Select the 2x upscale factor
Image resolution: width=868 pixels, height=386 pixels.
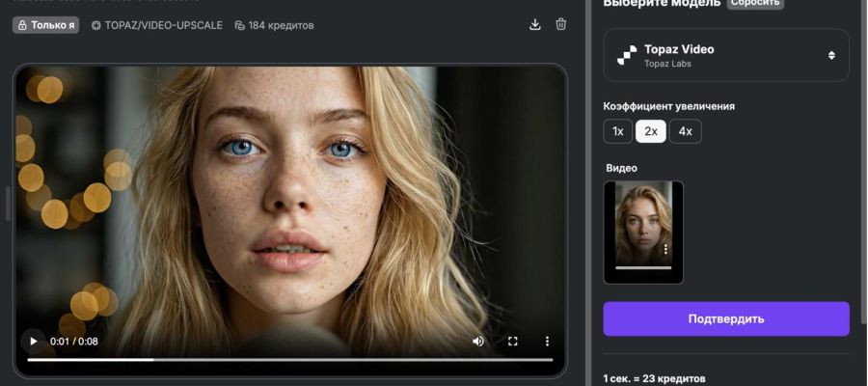click(650, 132)
